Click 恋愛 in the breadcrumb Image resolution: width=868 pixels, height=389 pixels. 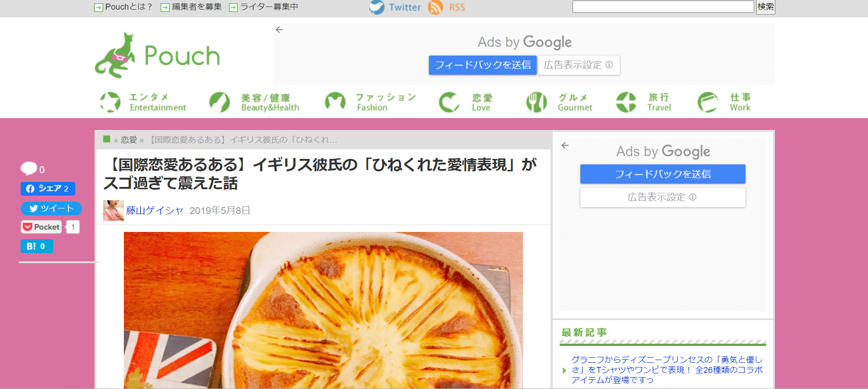click(129, 140)
